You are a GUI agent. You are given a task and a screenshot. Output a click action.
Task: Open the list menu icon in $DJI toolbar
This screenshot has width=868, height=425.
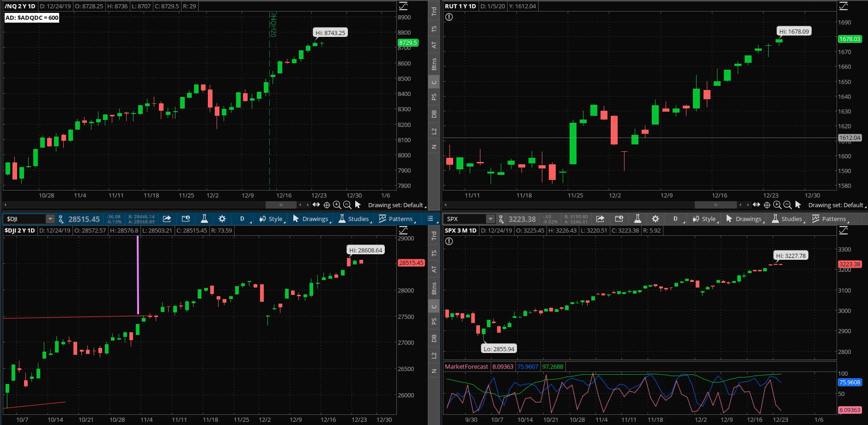tap(430, 219)
